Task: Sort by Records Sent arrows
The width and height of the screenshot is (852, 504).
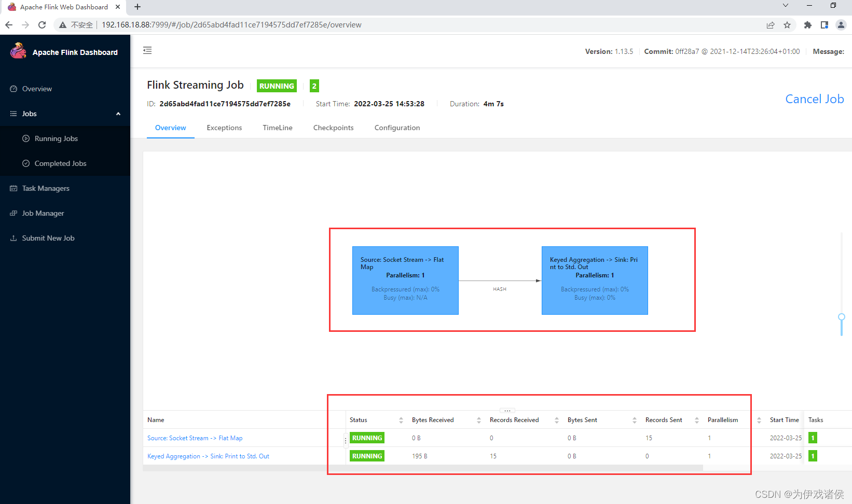Action: click(x=697, y=420)
